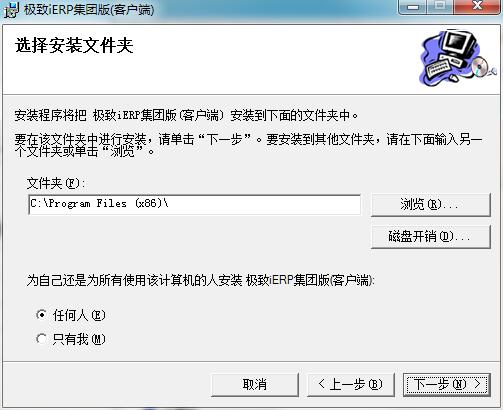
Task: Click the window title 极致iERP集团版(客户端)
Action: 89,9
